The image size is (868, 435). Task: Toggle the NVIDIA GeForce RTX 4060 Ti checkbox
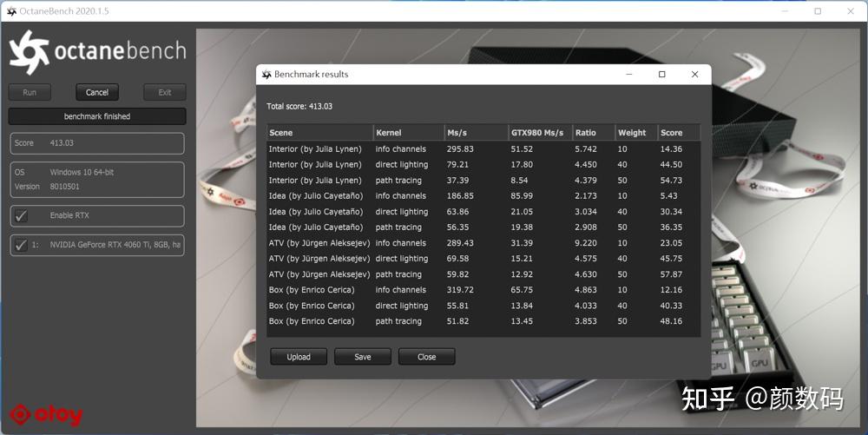pos(21,245)
